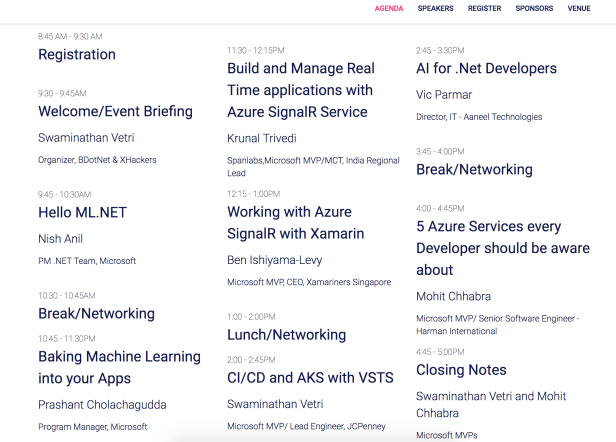
Task: Open the SPONSORS nav link
Action: pos(534,8)
